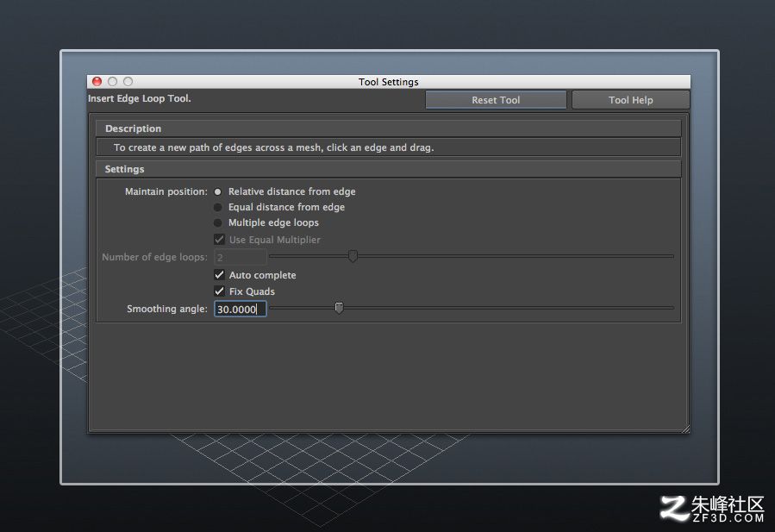Uncheck the Fix Quads checkbox
Image resolution: width=775 pixels, height=532 pixels.
pyautogui.click(x=220, y=291)
